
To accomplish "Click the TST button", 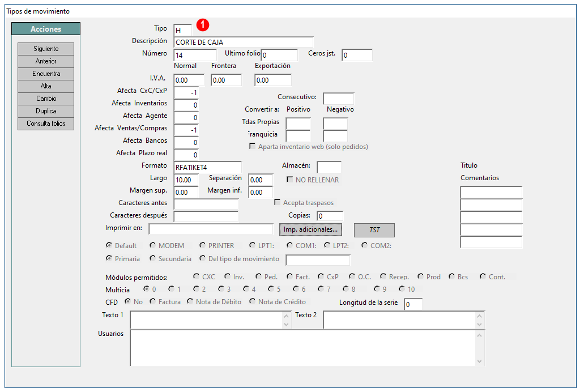I will tap(374, 230).
